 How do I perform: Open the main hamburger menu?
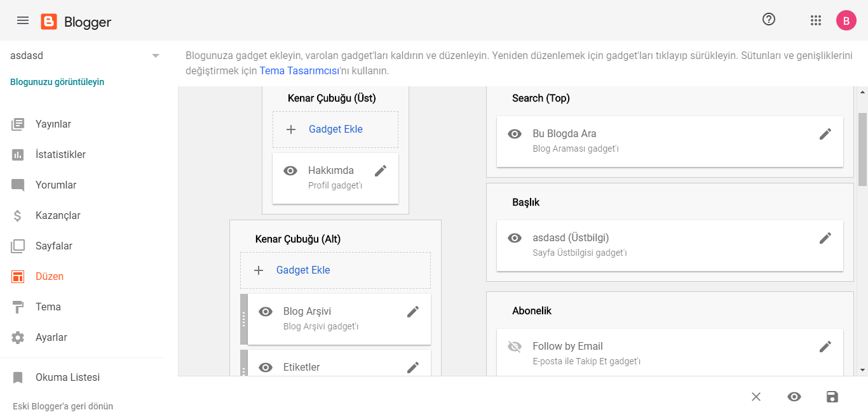click(23, 20)
